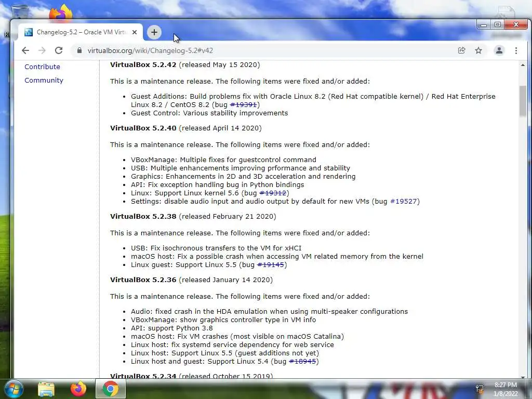
Task: Click 'Linux host: fix systemd service' item
Action: [x=232, y=345]
